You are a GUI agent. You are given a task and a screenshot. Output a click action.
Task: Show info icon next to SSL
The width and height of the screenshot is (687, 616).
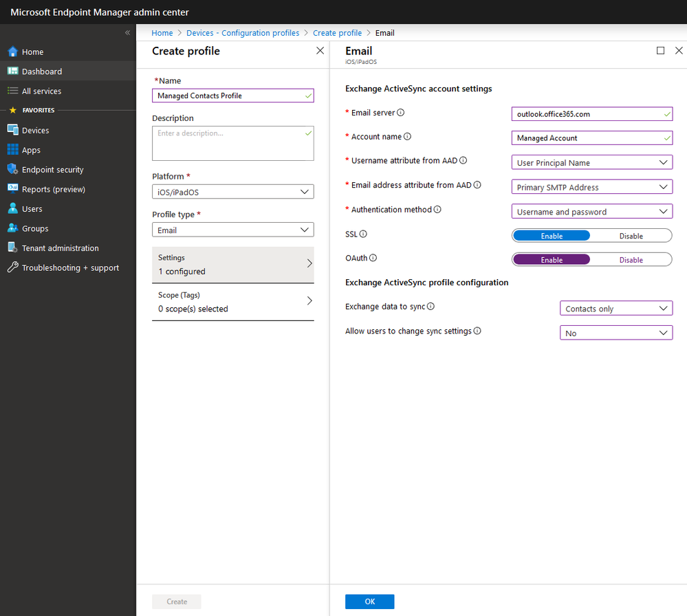[363, 234]
